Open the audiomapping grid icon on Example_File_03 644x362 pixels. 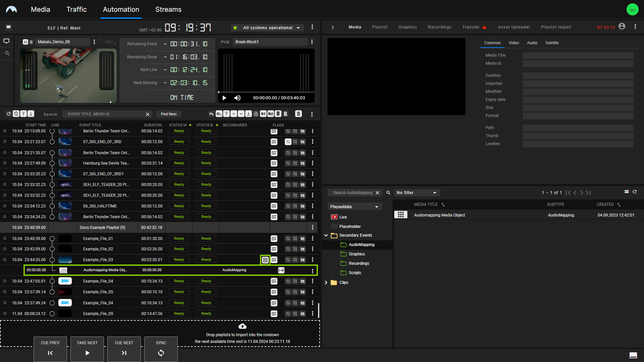tap(265, 260)
